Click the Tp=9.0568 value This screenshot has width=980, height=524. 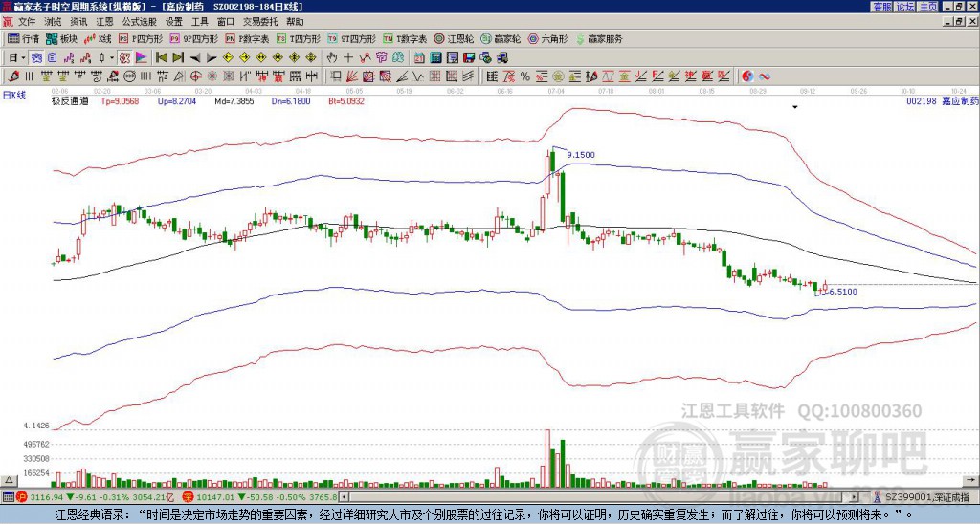click(x=120, y=101)
